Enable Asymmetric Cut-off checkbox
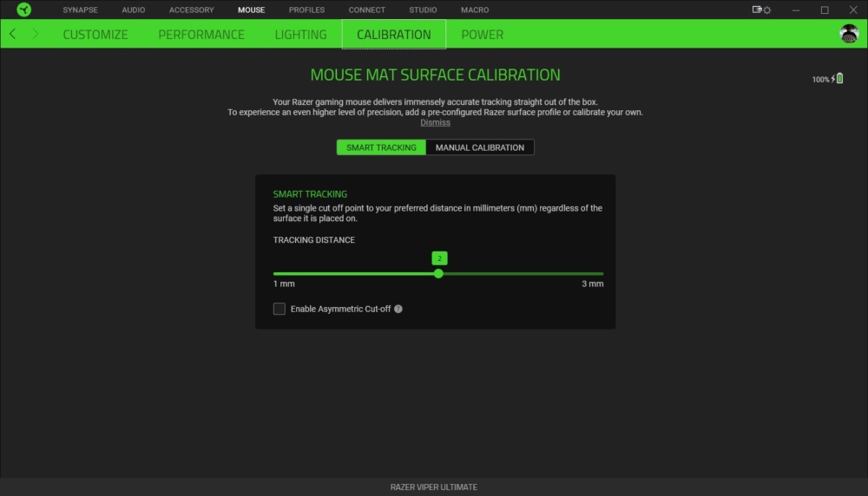Screen dimensions: 868x496 tap(279, 309)
